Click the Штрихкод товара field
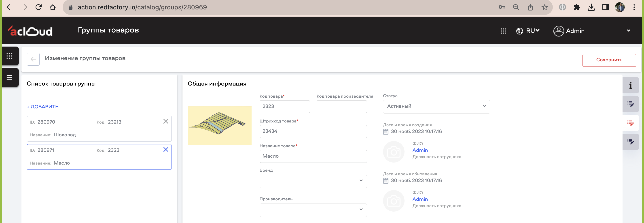 (x=313, y=131)
